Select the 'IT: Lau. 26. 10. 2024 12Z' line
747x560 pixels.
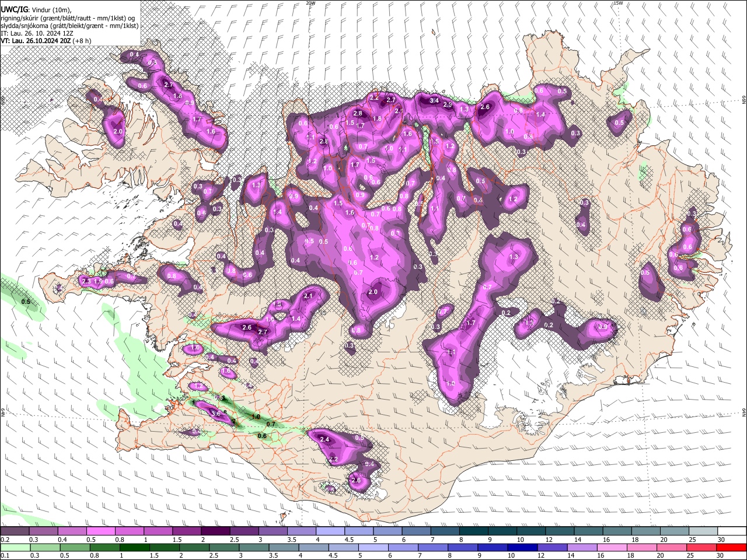(36, 33)
